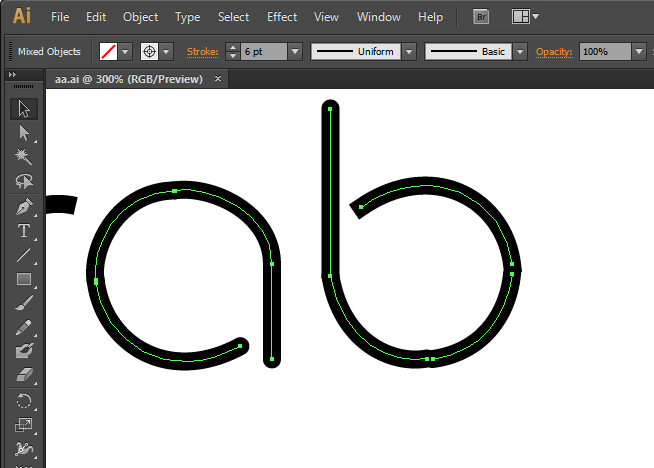The height and width of the screenshot is (468, 654).
Task: Open the Object menu
Action: [141, 17]
